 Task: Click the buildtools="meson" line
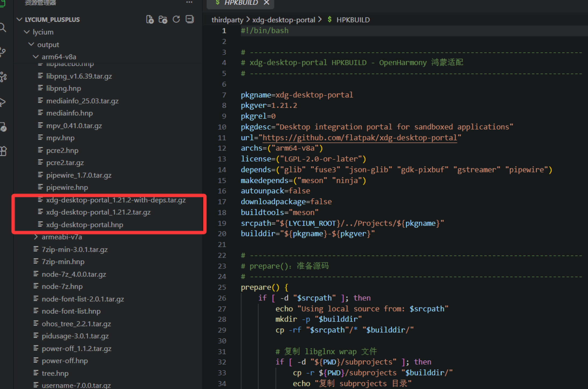280,212
